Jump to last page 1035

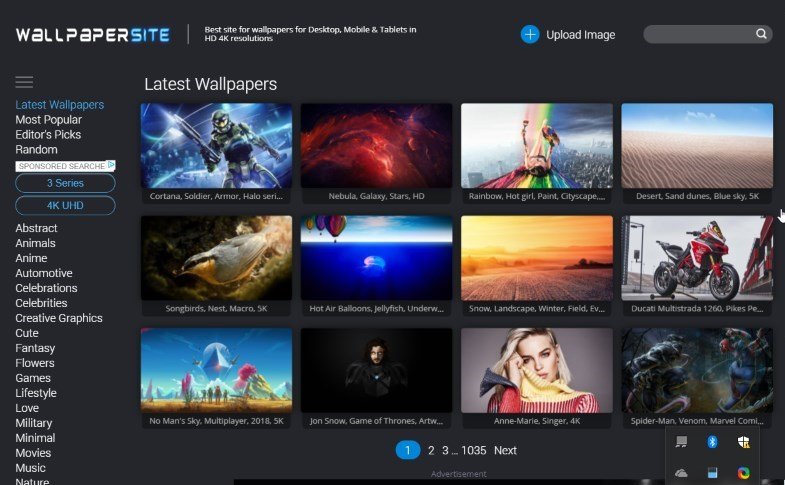(x=474, y=450)
